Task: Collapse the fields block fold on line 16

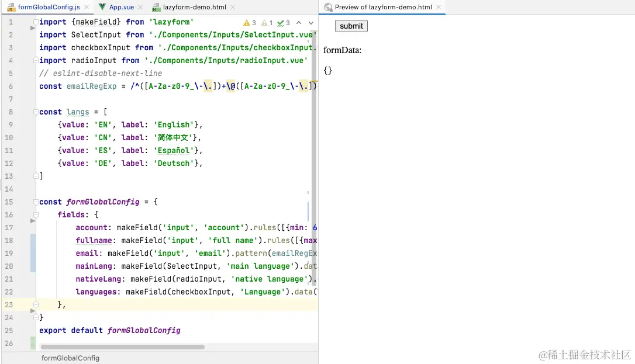Action: (x=36, y=215)
